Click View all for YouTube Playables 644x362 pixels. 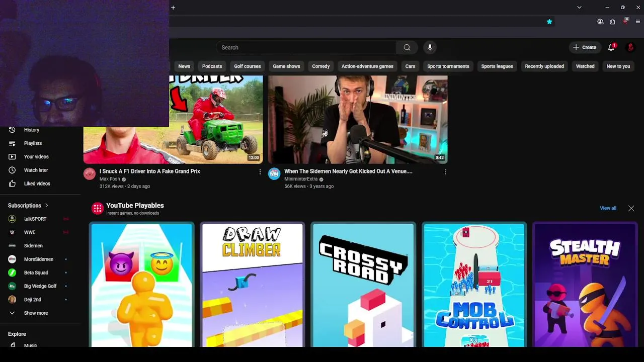(608, 208)
